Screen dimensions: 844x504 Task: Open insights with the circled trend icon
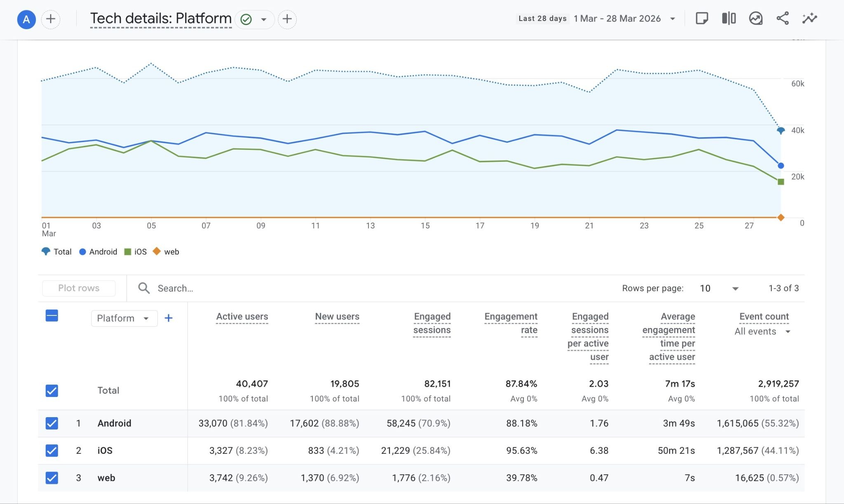point(756,19)
